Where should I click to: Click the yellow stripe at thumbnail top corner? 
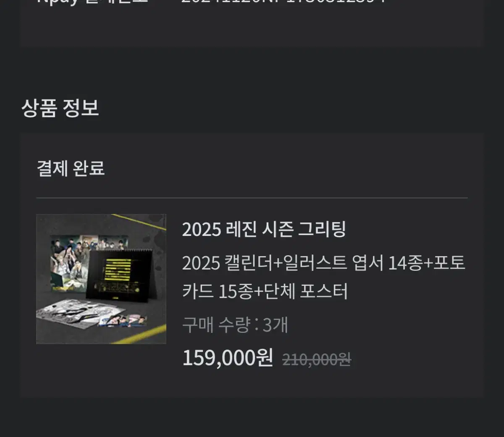click(x=139, y=221)
